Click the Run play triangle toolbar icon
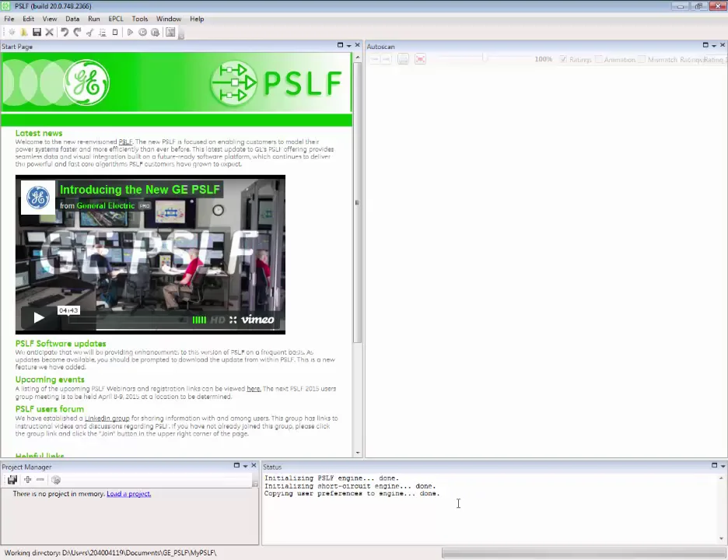 (x=130, y=32)
